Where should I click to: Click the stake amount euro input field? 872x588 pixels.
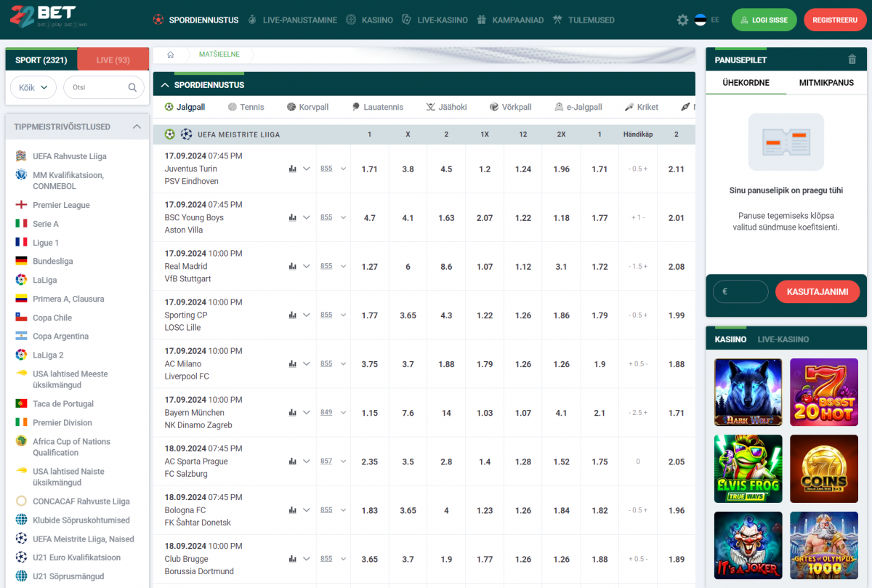tap(741, 291)
